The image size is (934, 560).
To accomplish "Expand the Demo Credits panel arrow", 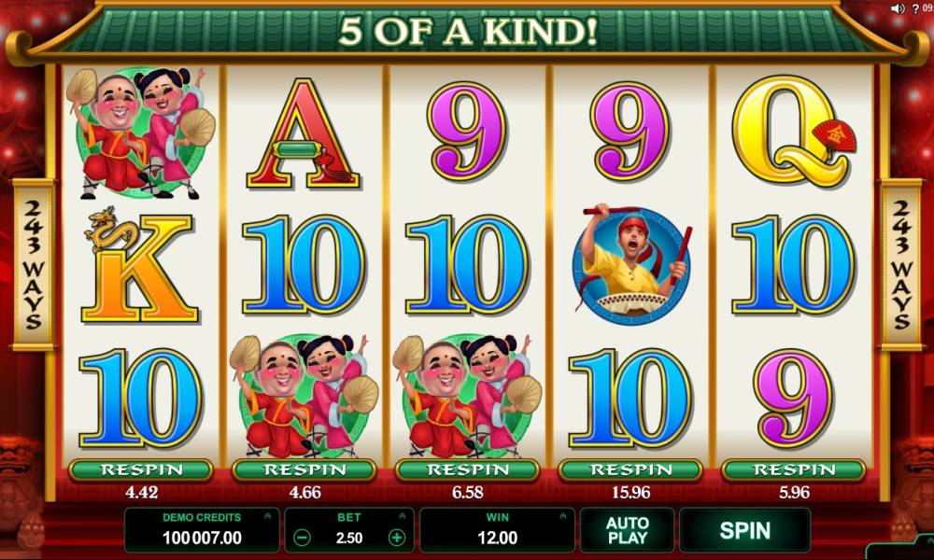I will pos(267,515).
